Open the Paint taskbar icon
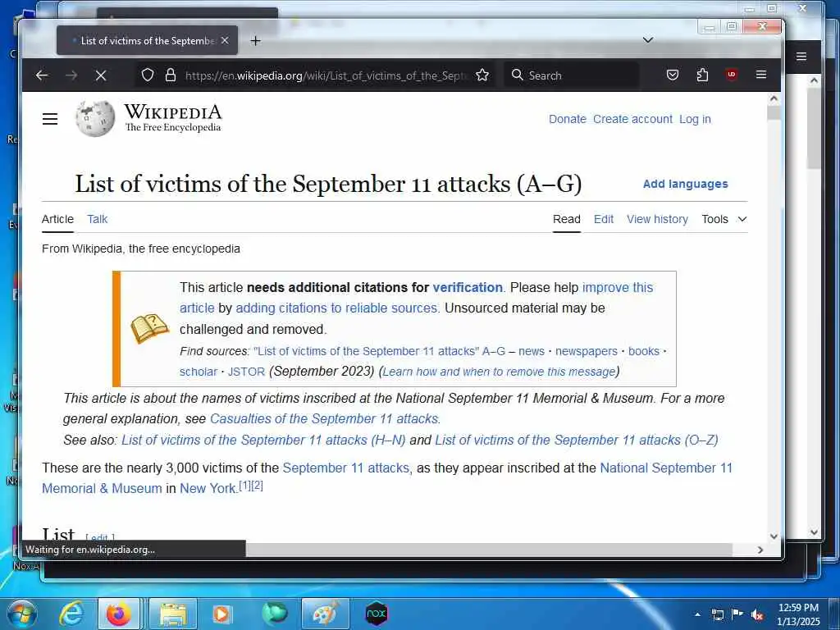This screenshot has height=630, width=840. 326,614
